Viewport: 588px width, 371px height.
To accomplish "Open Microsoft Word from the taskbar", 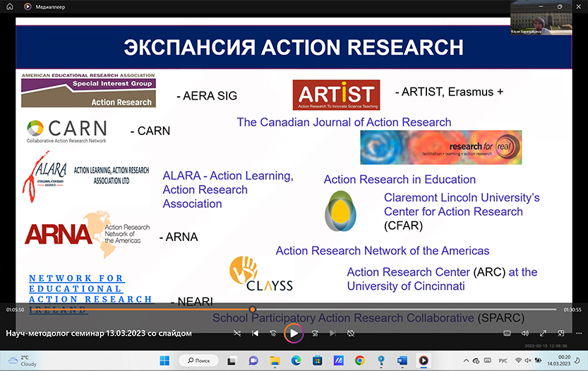I will click(x=402, y=360).
